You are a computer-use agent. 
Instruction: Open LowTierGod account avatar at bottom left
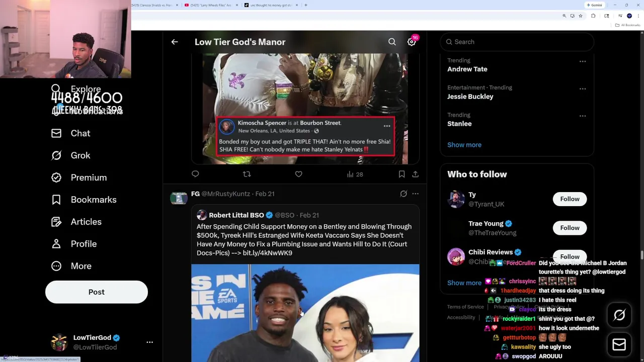[x=59, y=342]
